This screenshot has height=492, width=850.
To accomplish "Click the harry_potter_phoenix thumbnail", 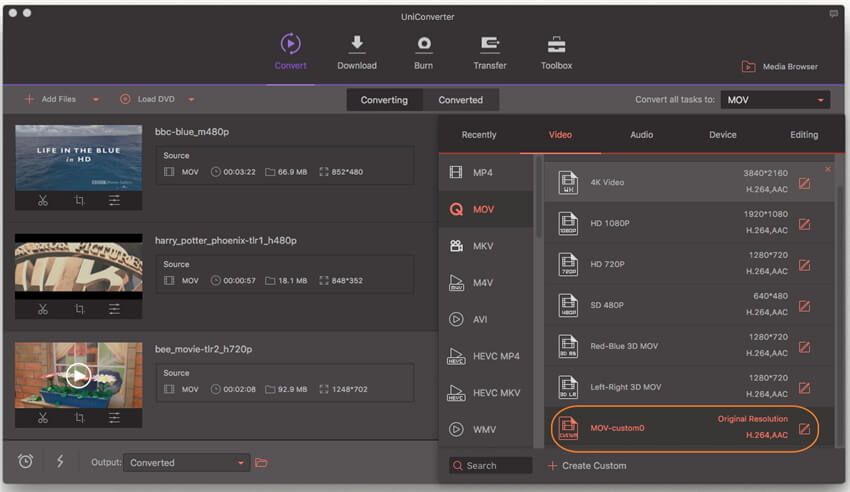I will (79, 267).
